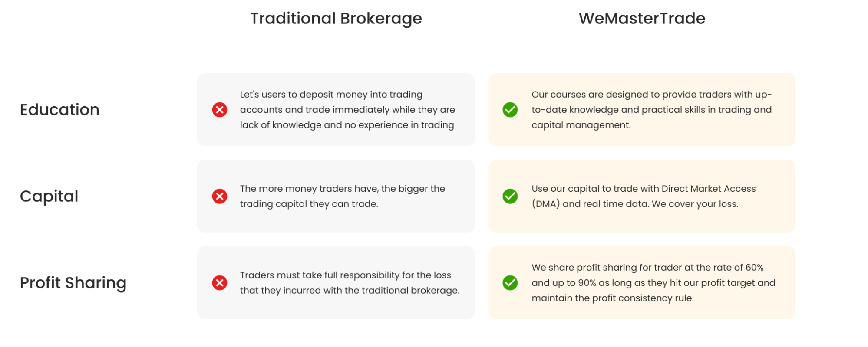Image resolution: width=868 pixels, height=347 pixels.
Task: Click the Profit Sharing row label
Action: tap(73, 283)
